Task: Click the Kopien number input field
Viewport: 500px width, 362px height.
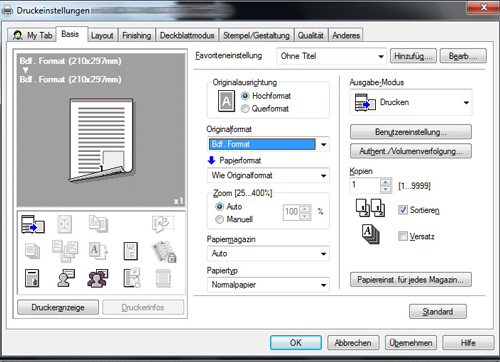Action: pos(365,186)
